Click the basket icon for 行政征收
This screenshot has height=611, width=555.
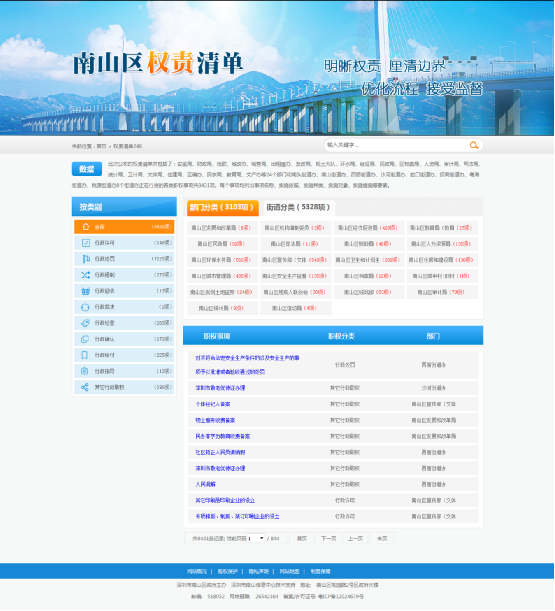click(85, 291)
